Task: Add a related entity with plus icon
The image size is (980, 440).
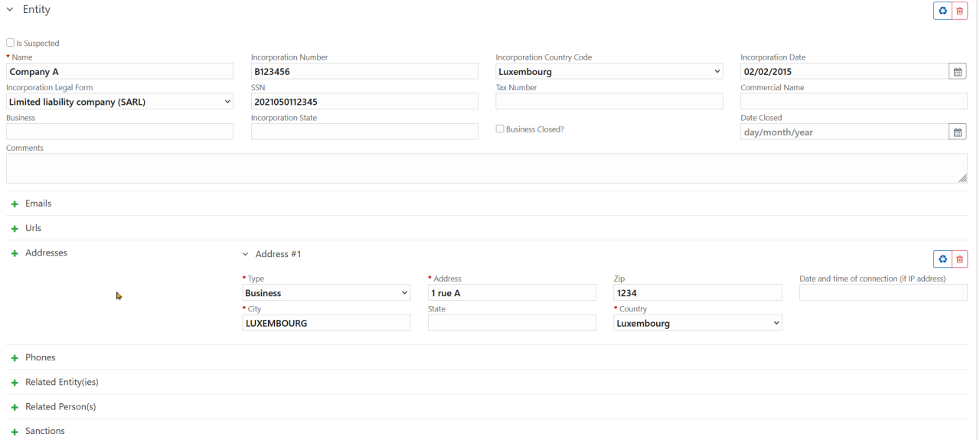Action: click(15, 383)
